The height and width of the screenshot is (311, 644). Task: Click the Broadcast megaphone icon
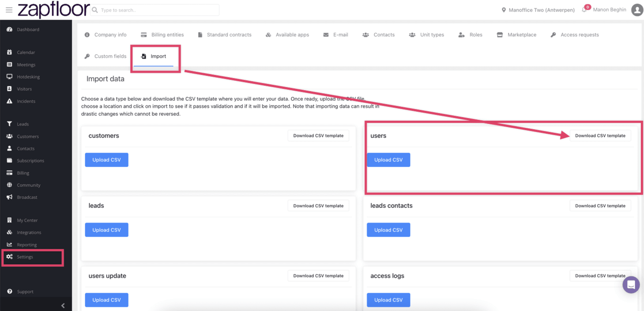tap(9, 197)
